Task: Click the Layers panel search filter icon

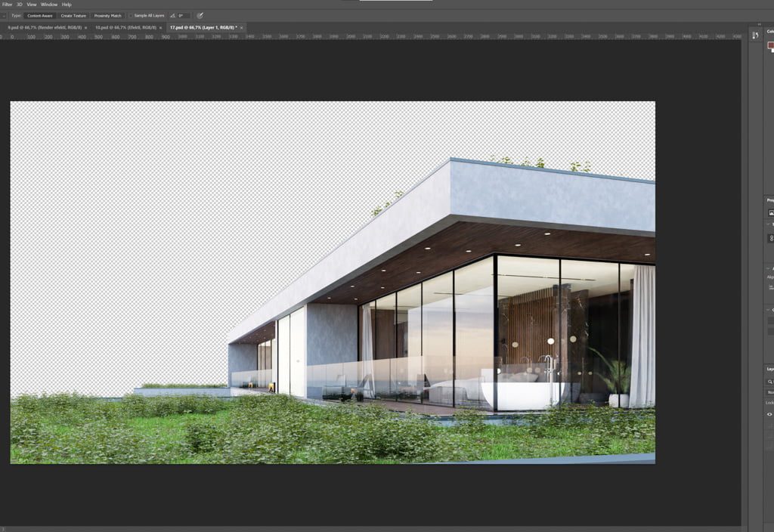Action: coord(770,382)
